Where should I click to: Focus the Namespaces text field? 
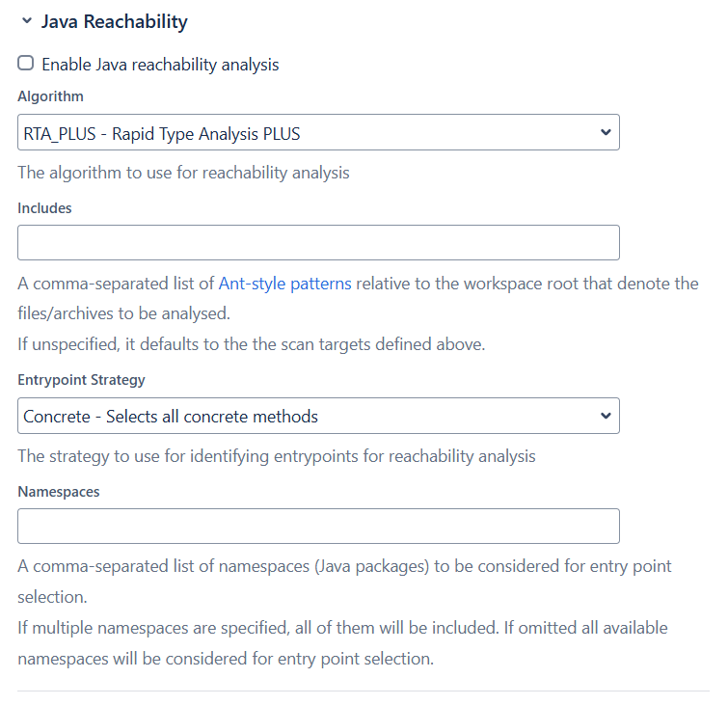pos(318,527)
